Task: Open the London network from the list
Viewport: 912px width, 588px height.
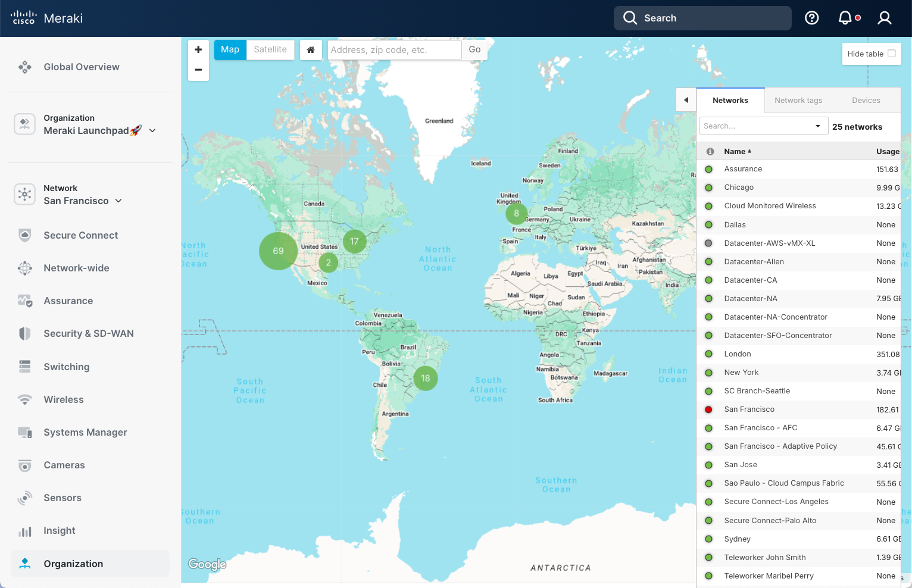Action: click(x=738, y=354)
